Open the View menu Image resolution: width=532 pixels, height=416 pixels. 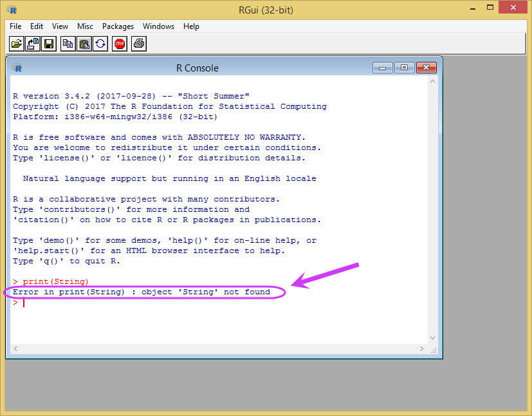pyautogui.click(x=60, y=26)
